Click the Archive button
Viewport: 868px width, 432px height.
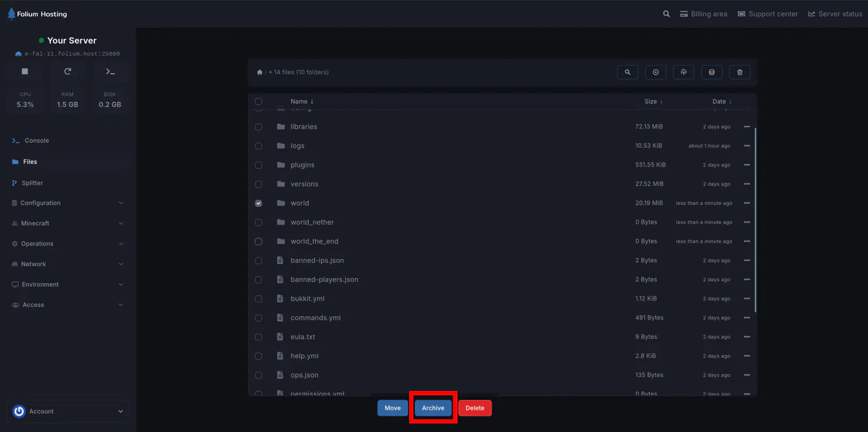pos(433,408)
